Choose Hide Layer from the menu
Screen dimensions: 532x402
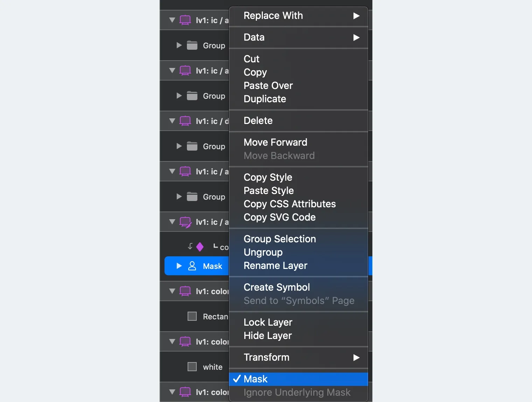coord(268,335)
